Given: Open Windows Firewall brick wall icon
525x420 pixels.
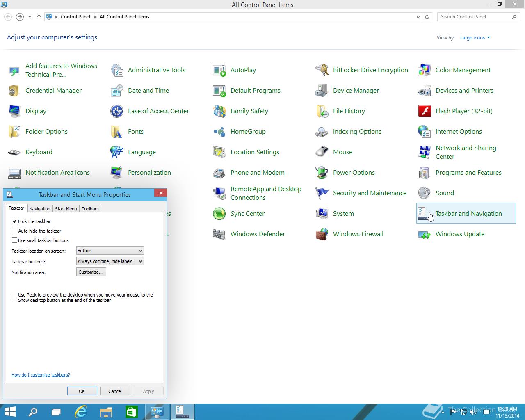Looking at the screenshot, I should 322,234.
